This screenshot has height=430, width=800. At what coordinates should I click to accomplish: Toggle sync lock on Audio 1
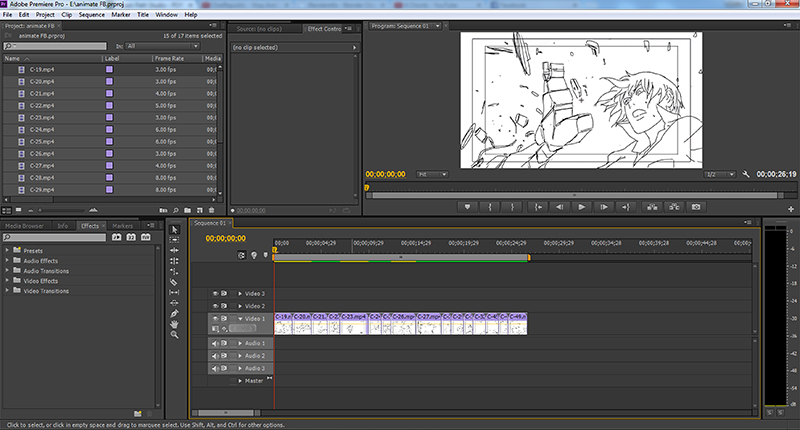coord(224,343)
